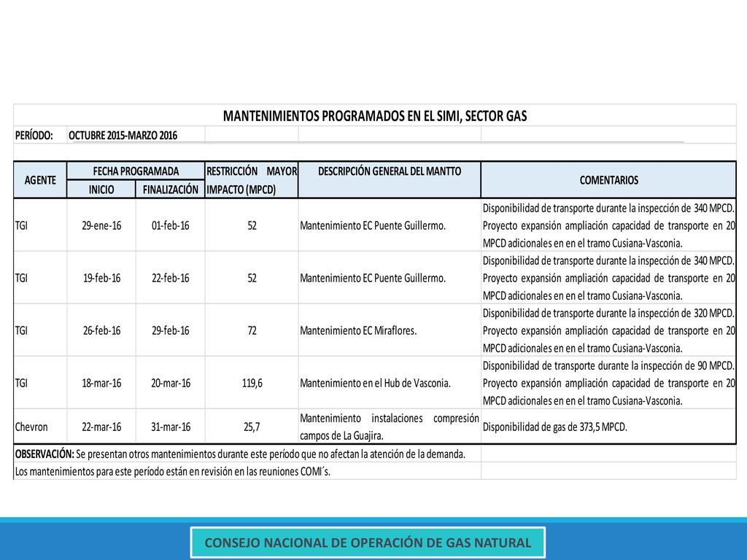Click the OBSERVACIÓN note line

240,454
